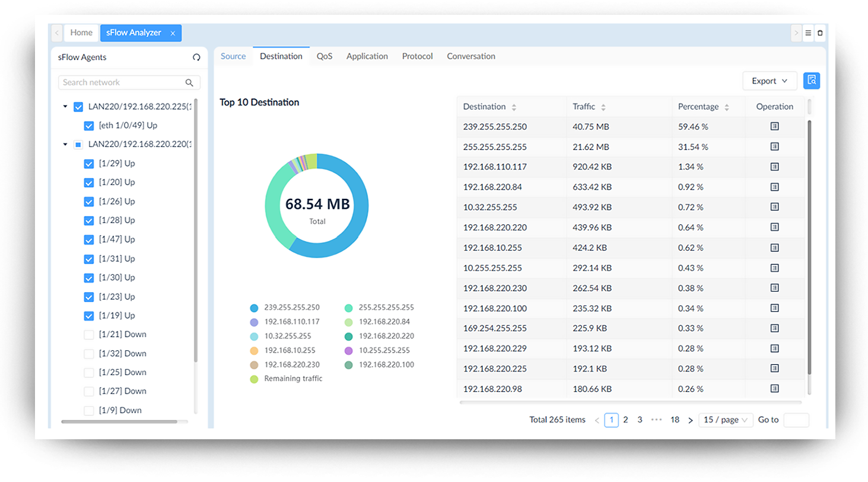The width and height of the screenshot is (868, 482).
Task: Click the 239.255.255.250 legend color dot
Action: click(x=254, y=308)
